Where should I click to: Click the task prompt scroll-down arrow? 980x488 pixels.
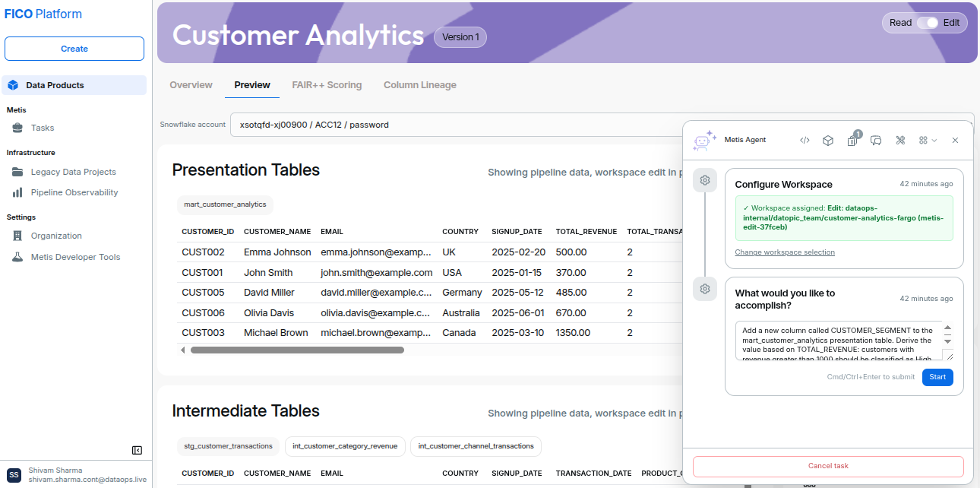point(947,342)
